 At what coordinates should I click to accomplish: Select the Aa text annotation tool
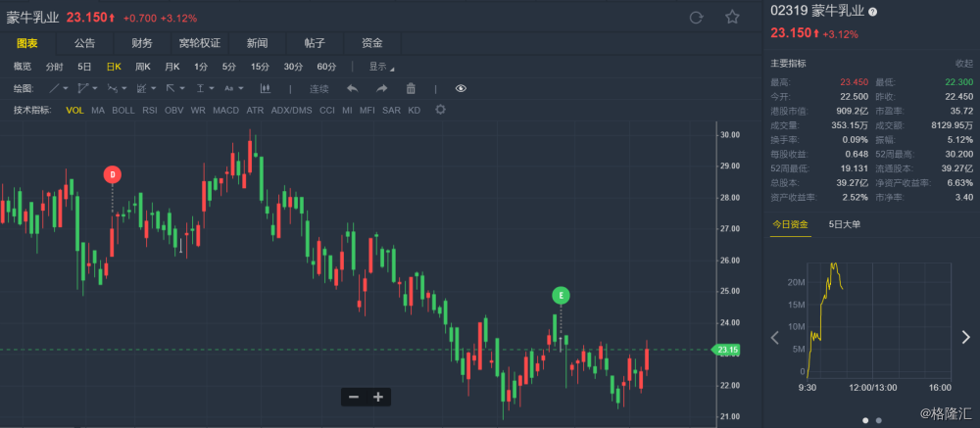coord(228,89)
